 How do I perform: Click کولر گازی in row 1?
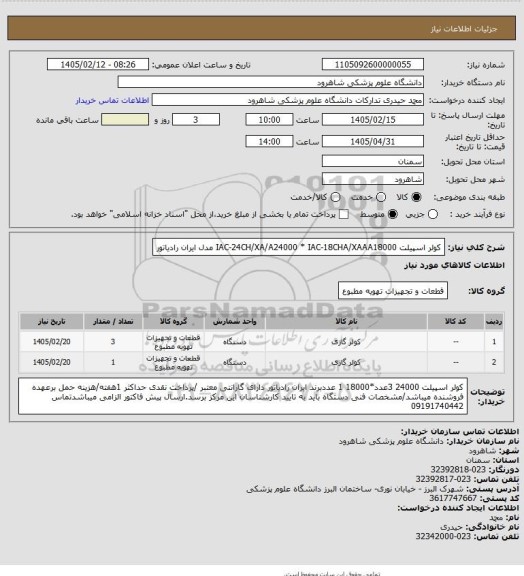tap(345, 342)
